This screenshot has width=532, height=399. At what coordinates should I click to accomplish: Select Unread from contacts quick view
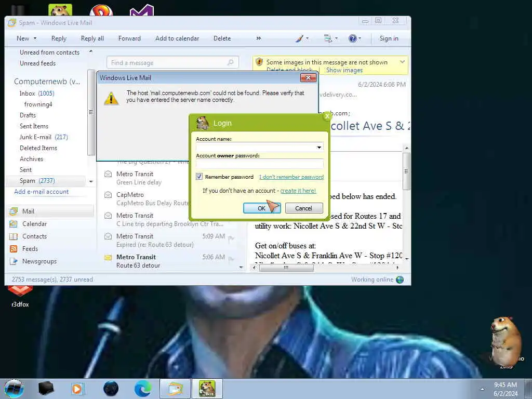(49, 52)
